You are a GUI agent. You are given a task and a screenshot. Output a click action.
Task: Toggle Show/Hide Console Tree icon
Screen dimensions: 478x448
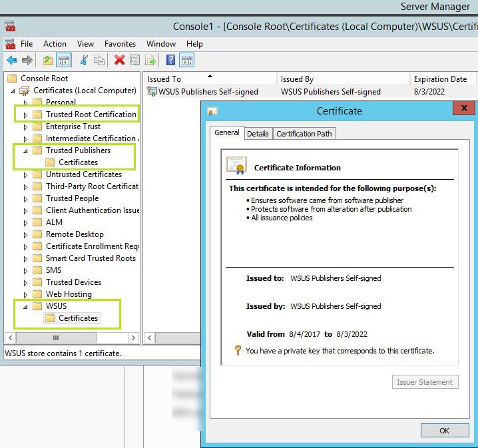(64, 61)
